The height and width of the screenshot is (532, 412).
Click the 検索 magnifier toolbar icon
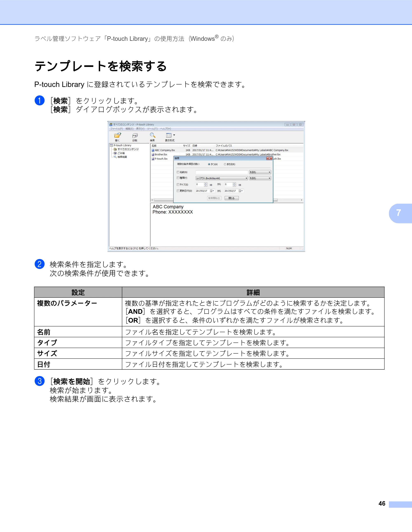click(152, 135)
